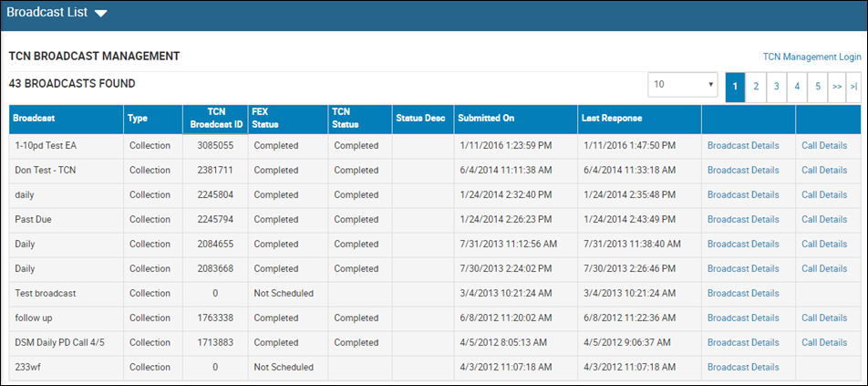Open the TCN Management Login link
The height and width of the screenshot is (386, 868).
(x=811, y=57)
